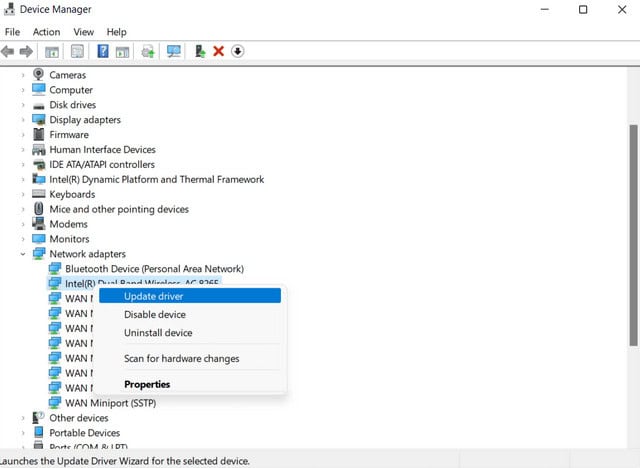
Task: Select WAN Miniport (SSTP) adapter
Action: pos(111,403)
